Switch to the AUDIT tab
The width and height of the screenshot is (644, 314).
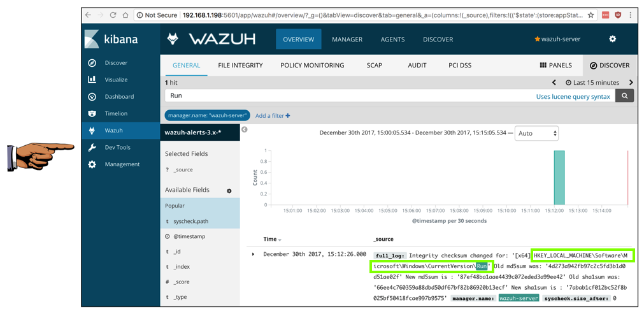(x=417, y=65)
